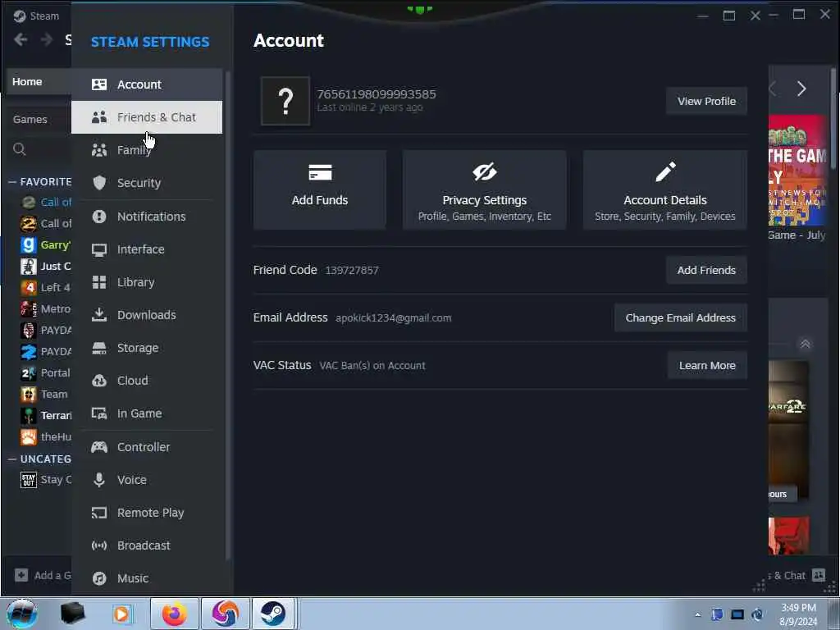Click Add Friends button
The image size is (840, 630).
706,270
